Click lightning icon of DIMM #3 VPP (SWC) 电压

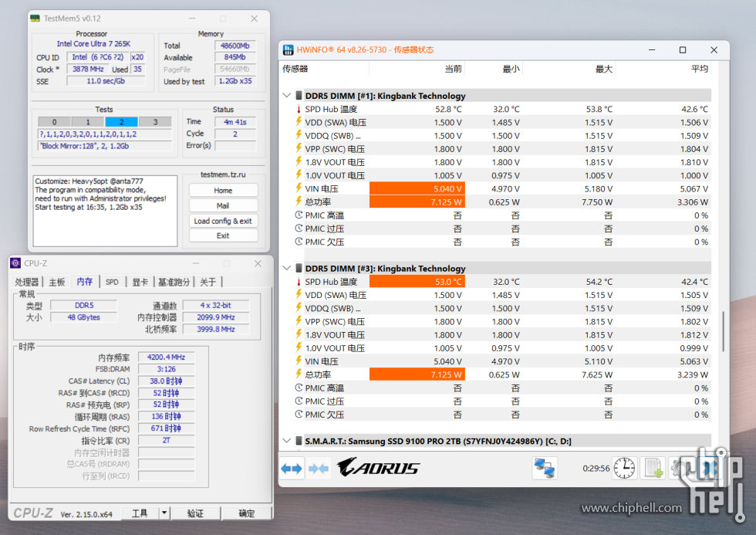tap(299, 321)
